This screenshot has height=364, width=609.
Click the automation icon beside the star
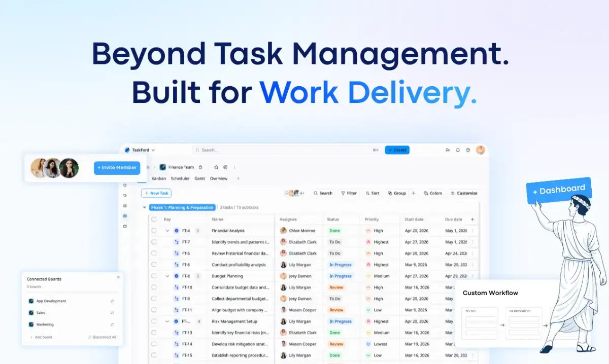tap(225, 167)
